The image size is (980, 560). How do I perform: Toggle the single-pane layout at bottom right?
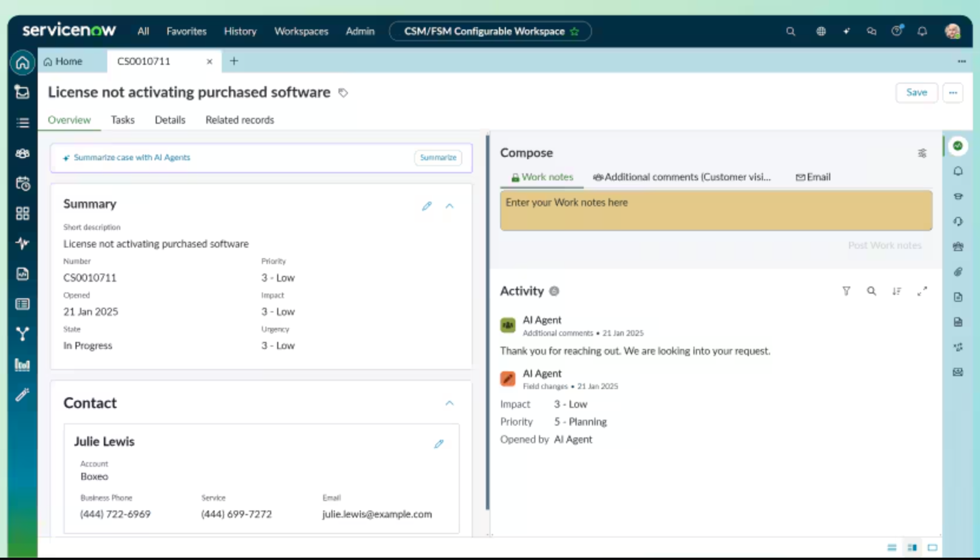coord(933,547)
